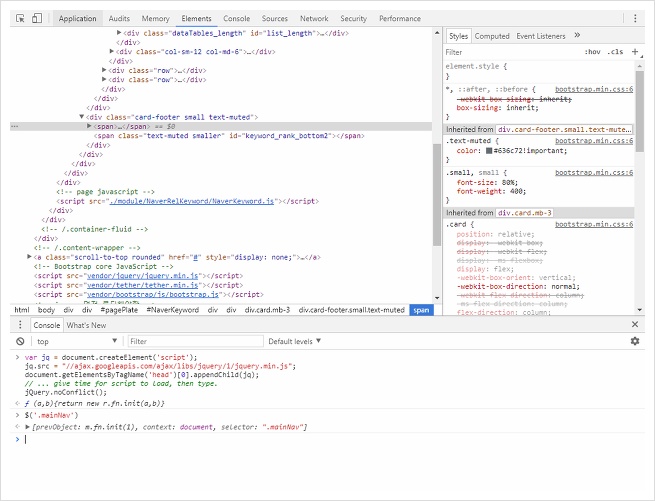Expand the col-sm-12 col-md-6 div node
This screenshot has width=655, height=501.
click(112, 51)
